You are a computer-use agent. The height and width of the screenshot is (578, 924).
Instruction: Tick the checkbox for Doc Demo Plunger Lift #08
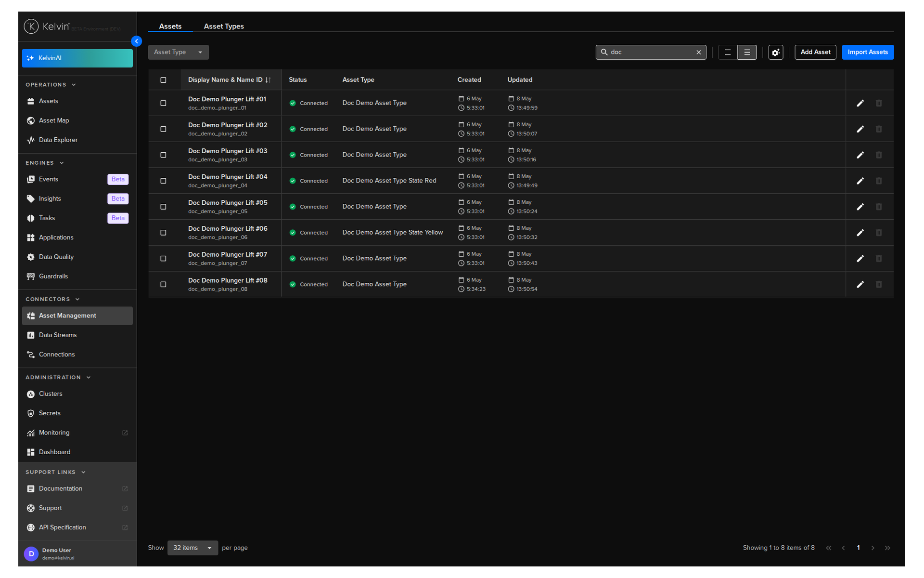point(163,285)
